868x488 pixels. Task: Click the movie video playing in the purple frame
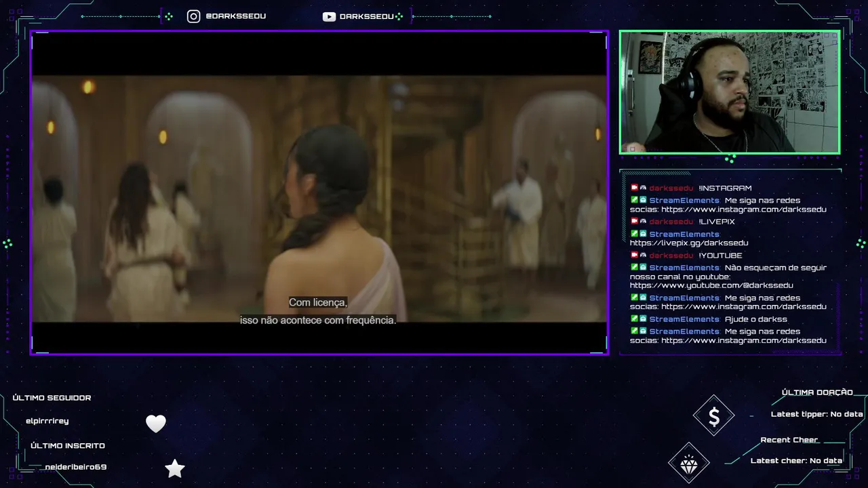point(319,192)
